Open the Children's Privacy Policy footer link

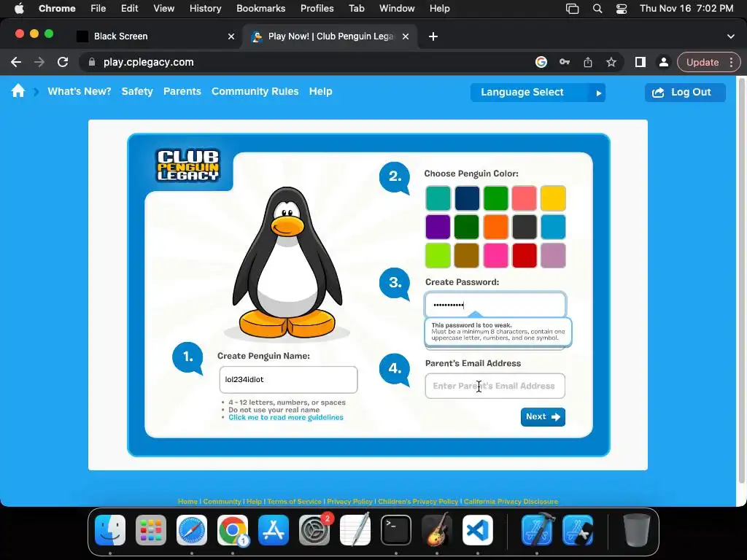(418, 502)
